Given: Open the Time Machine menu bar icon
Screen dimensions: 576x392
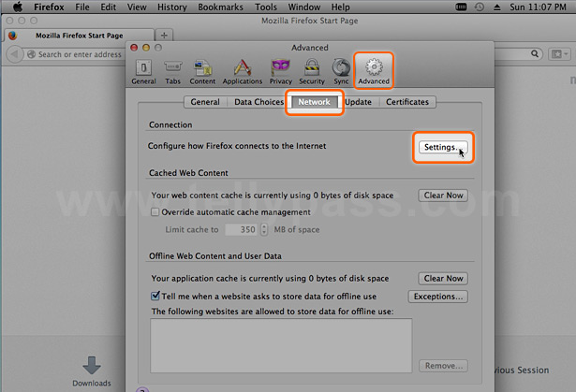Looking at the screenshot, I should click(479, 7).
